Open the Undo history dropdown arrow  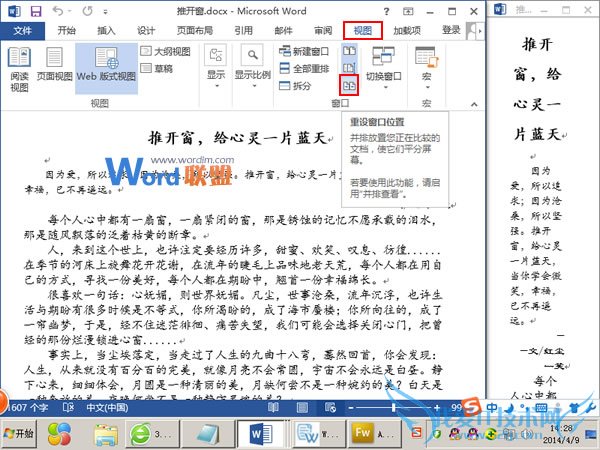70,11
